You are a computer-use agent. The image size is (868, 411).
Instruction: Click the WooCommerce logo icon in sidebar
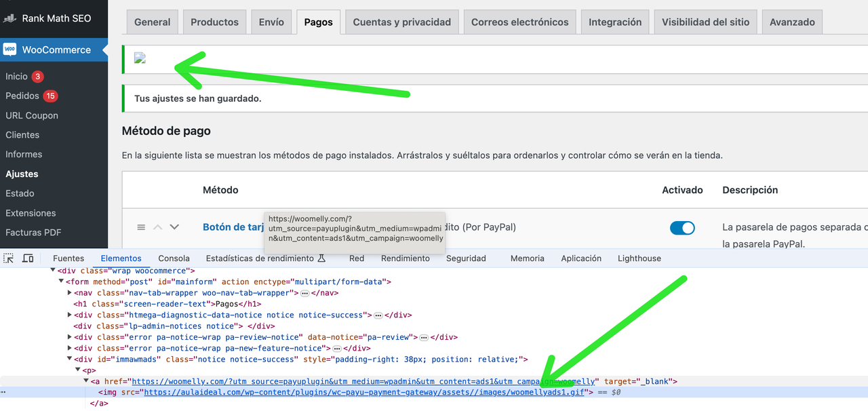pyautogui.click(x=9, y=50)
